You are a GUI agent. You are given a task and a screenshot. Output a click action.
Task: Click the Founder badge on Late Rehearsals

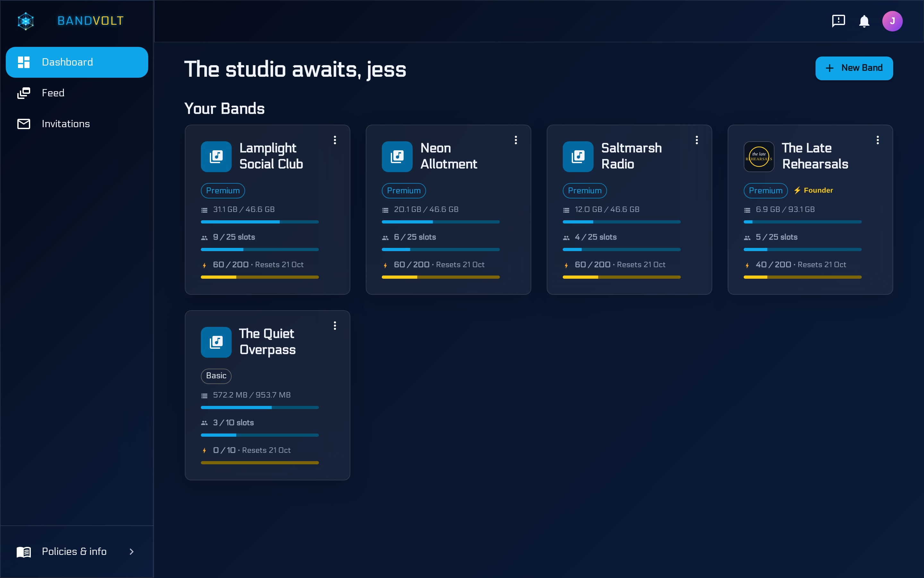(x=813, y=190)
